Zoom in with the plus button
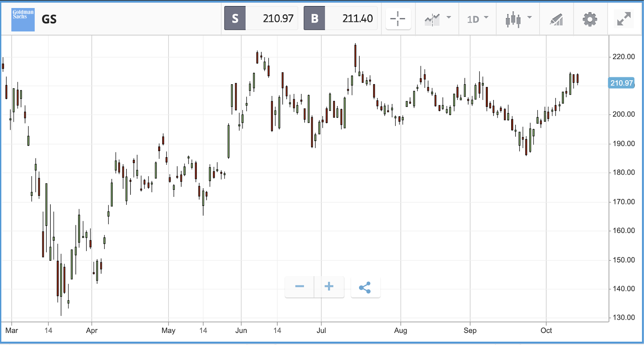The image size is (644, 345). (329, 287)
